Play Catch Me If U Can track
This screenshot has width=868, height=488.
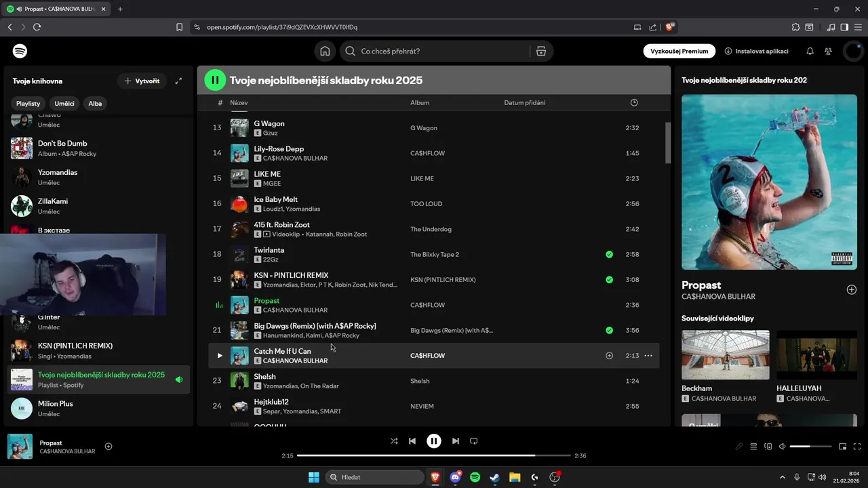tap(219, 355)
